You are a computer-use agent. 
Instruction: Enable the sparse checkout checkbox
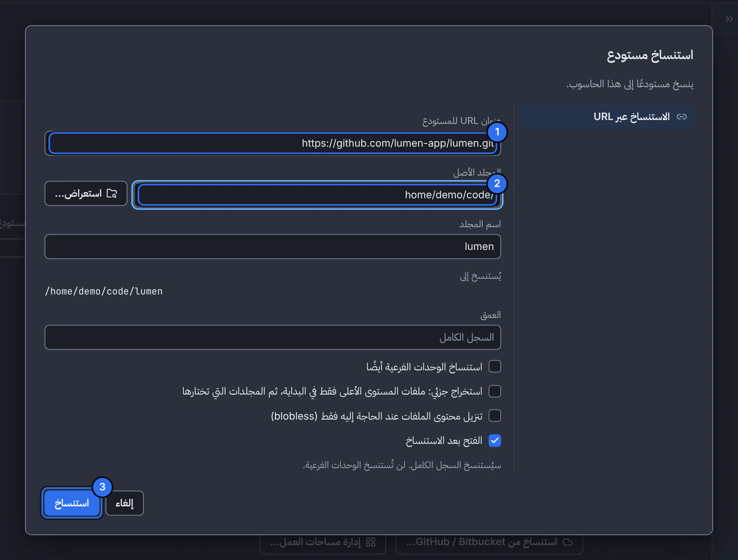[x=495, y=391]
